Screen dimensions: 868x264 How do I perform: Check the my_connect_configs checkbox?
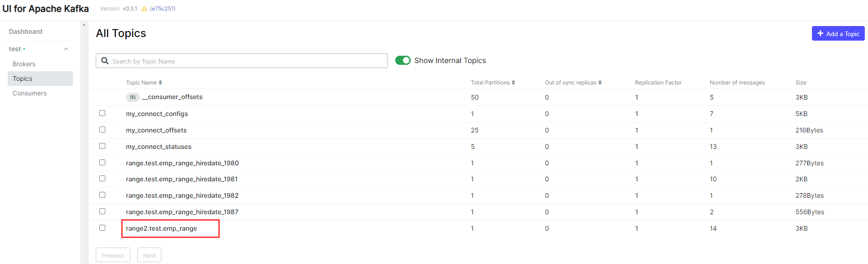[103, 113]
